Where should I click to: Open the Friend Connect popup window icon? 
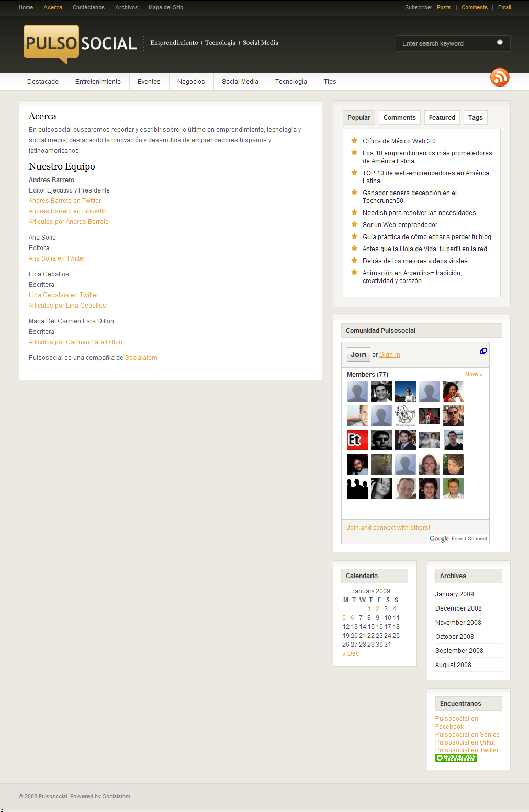(483, 351)
